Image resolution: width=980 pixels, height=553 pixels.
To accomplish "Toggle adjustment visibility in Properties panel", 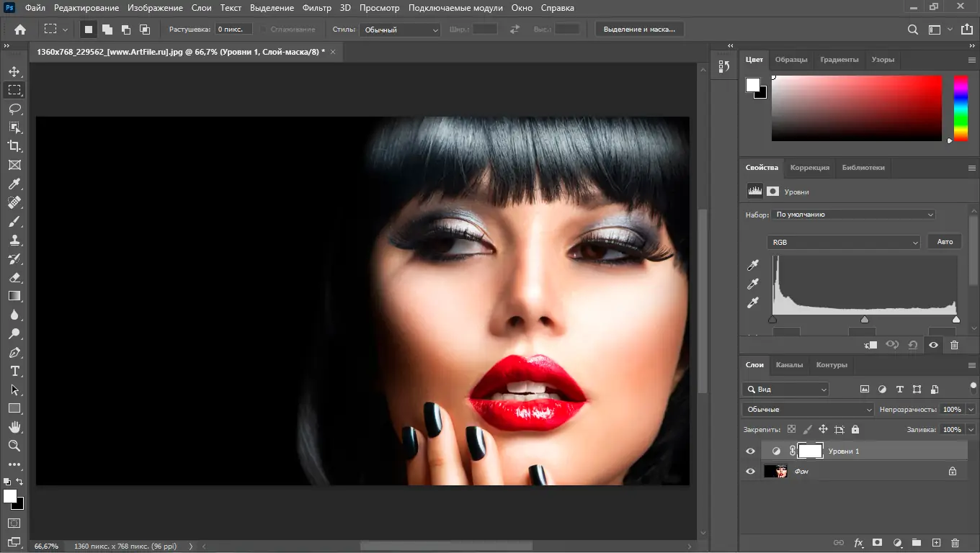I will click(x=933, y=345).
